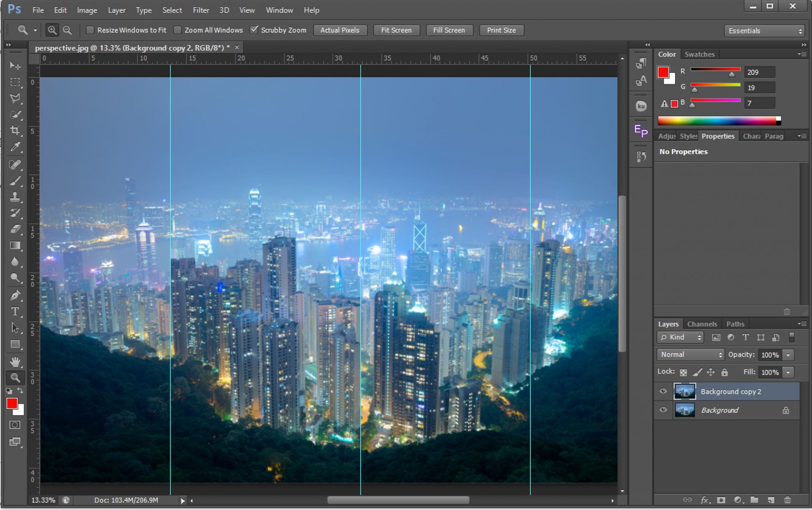Select the Crop tool

click(16, 131)
